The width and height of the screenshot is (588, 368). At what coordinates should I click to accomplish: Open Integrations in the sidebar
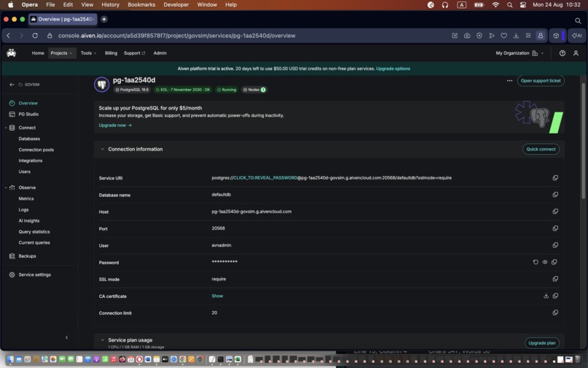31,161
